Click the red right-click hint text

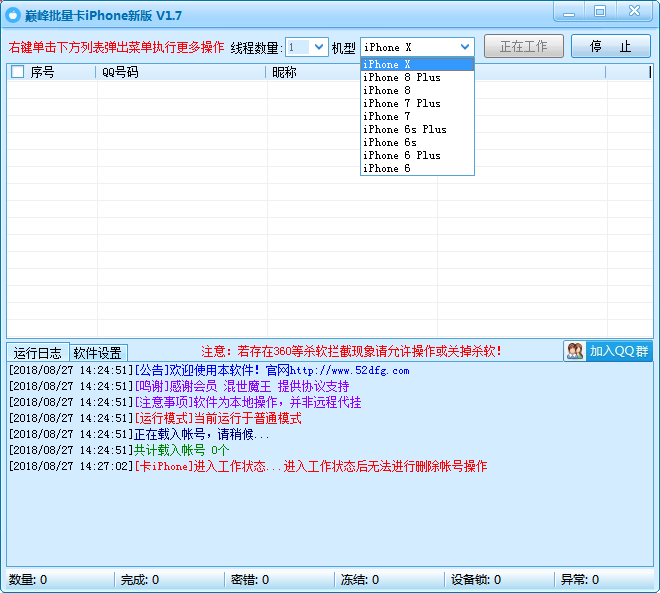116,47
